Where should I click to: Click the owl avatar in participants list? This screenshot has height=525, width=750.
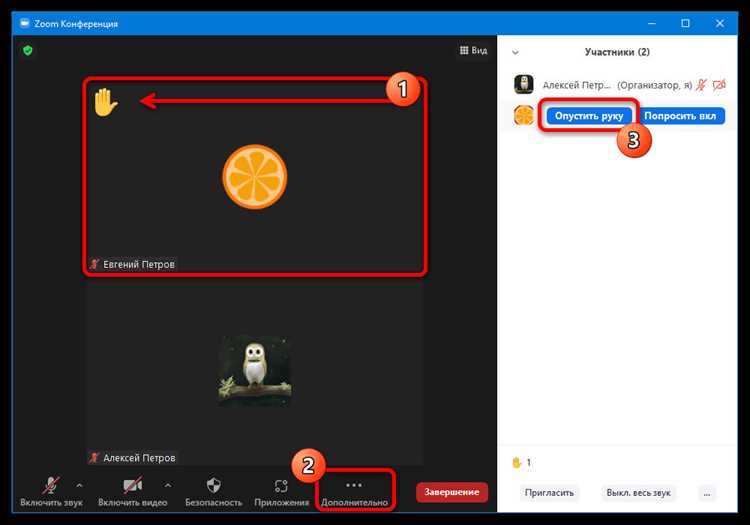pos(523,85)
